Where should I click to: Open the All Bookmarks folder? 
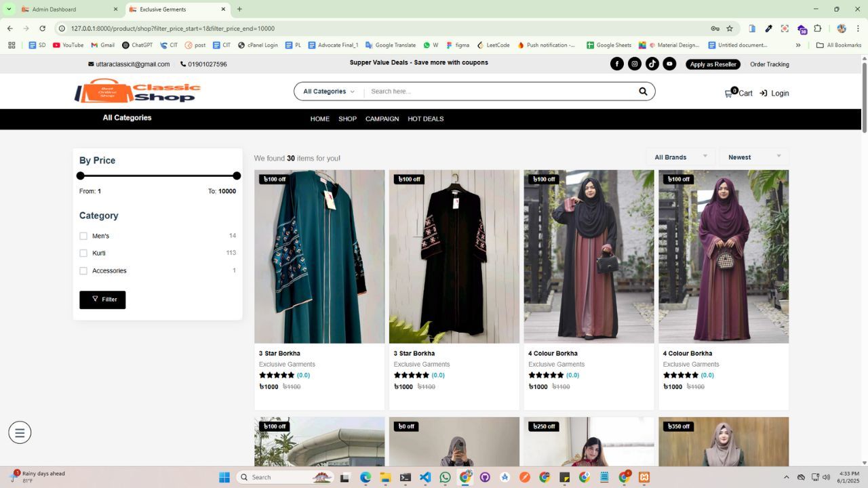tap(839, 45)
